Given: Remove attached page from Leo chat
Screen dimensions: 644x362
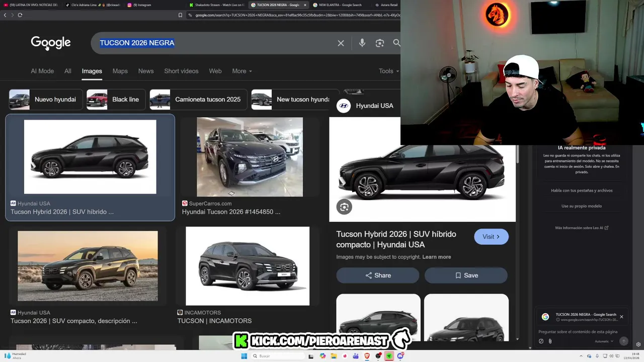Looking at the screenshot, I should (x=621, y=317).
